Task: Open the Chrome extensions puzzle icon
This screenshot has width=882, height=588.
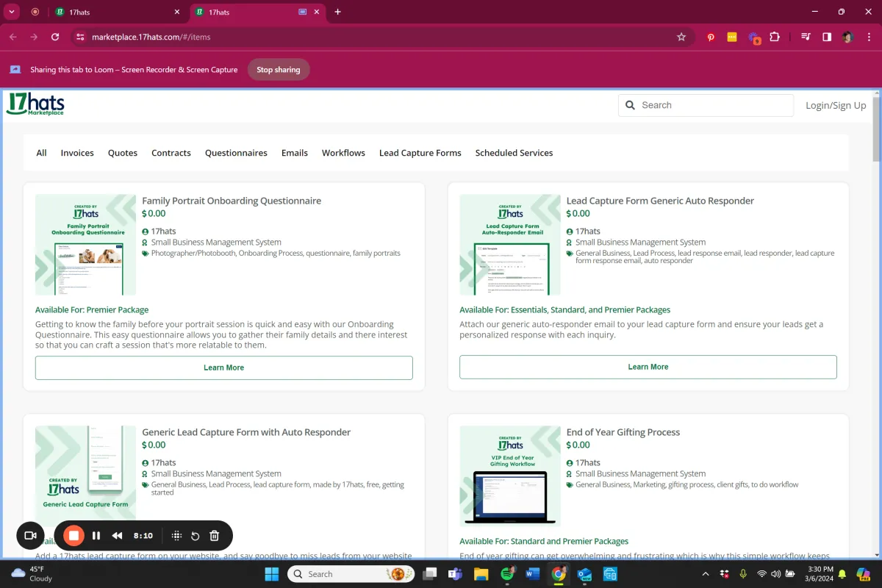Action: point(775,37)
